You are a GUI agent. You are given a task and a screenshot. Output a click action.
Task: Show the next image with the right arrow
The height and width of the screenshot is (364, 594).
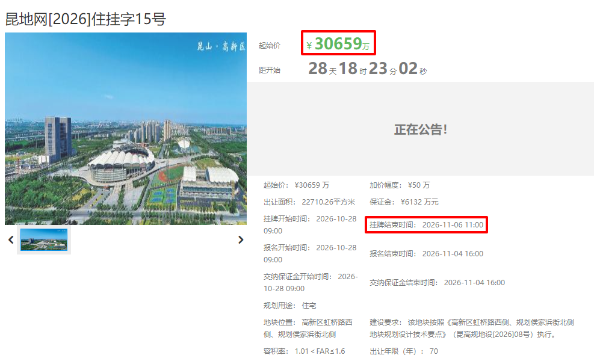click(x=241, y=240)
